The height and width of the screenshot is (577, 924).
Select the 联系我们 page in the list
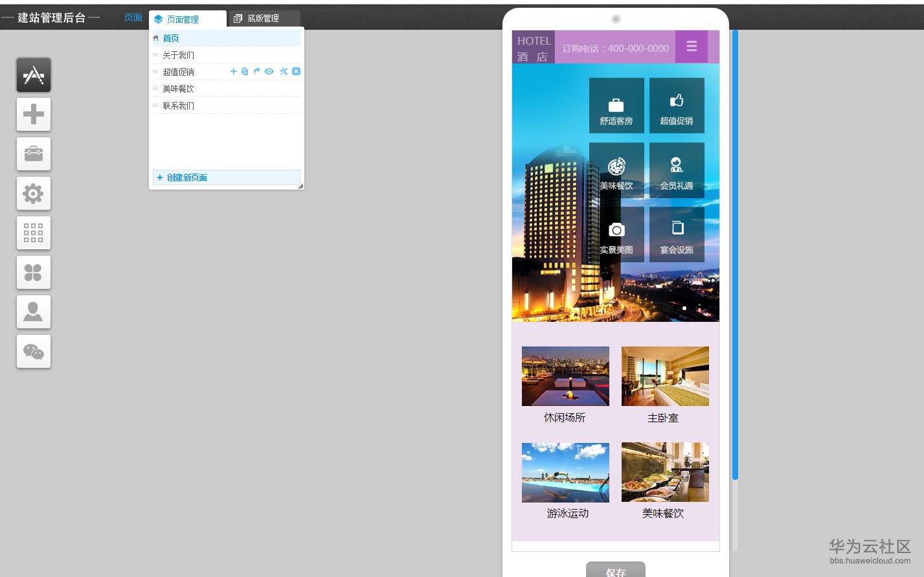point(226,106)
